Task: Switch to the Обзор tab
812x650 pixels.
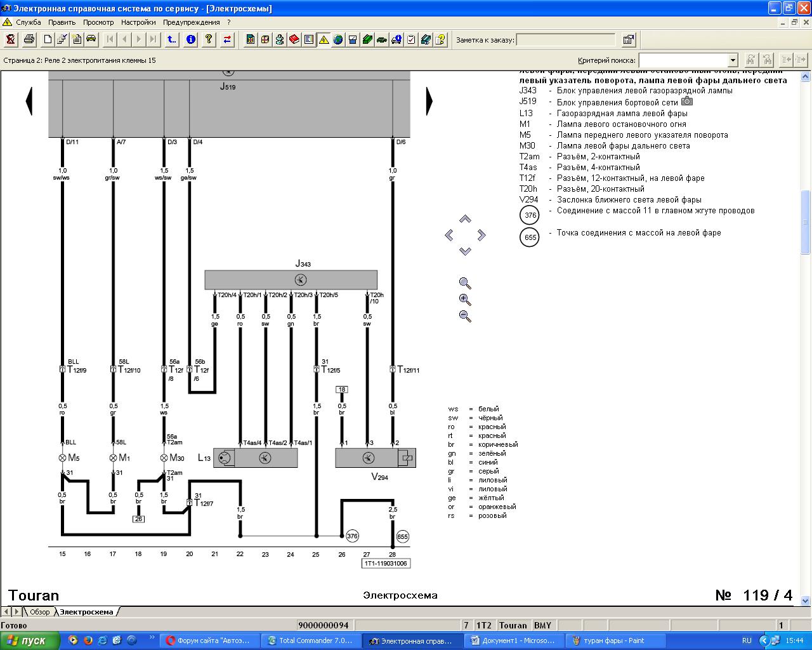Action: [39, 612]
